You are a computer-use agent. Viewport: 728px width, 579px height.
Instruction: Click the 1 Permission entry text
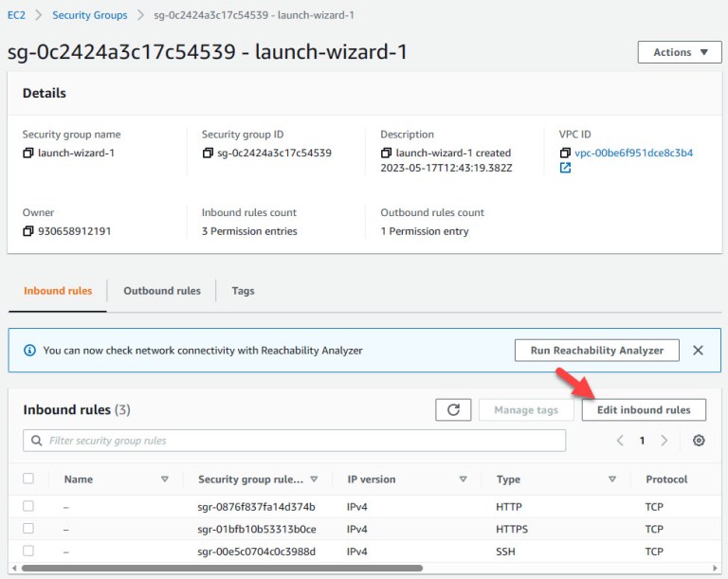click(x=425, y=231)
